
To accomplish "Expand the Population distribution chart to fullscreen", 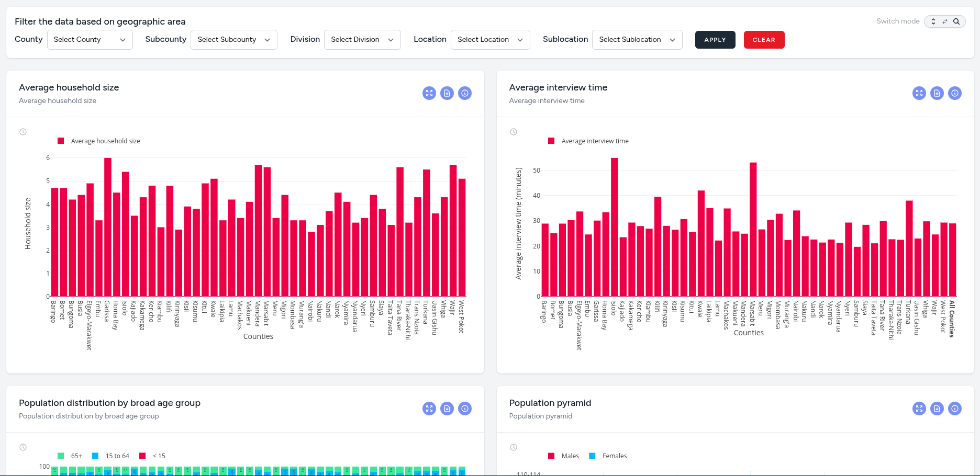I will pos(429,409).
